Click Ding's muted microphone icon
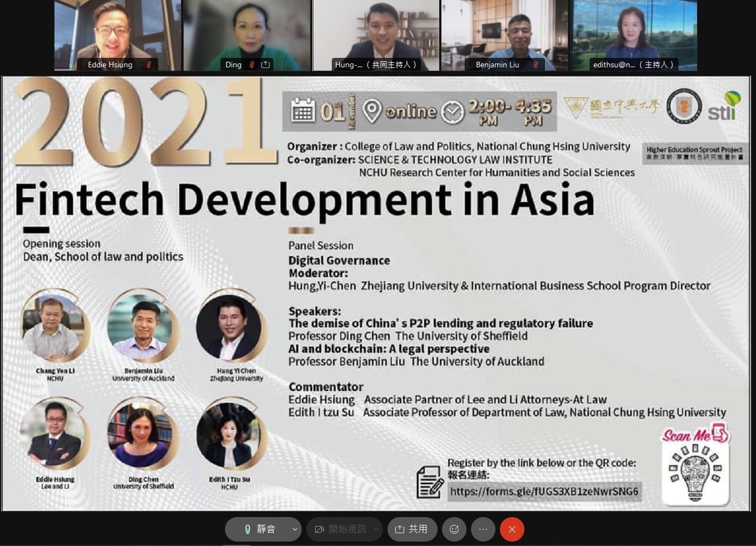The width and height of the screenshot is (756, 546). click(x=252, y=65)
